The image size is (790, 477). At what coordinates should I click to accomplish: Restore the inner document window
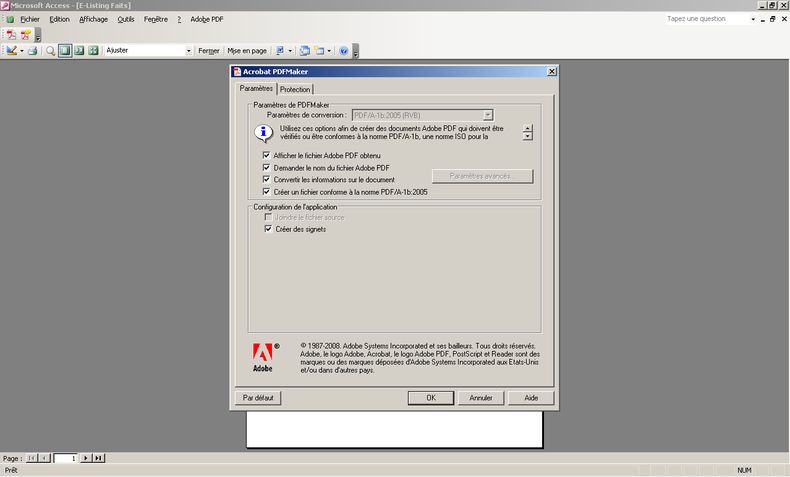tap(773, 19)
